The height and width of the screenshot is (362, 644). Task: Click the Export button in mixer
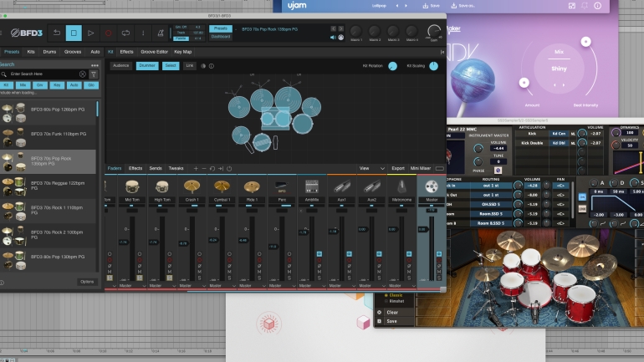tap(398, 168)
